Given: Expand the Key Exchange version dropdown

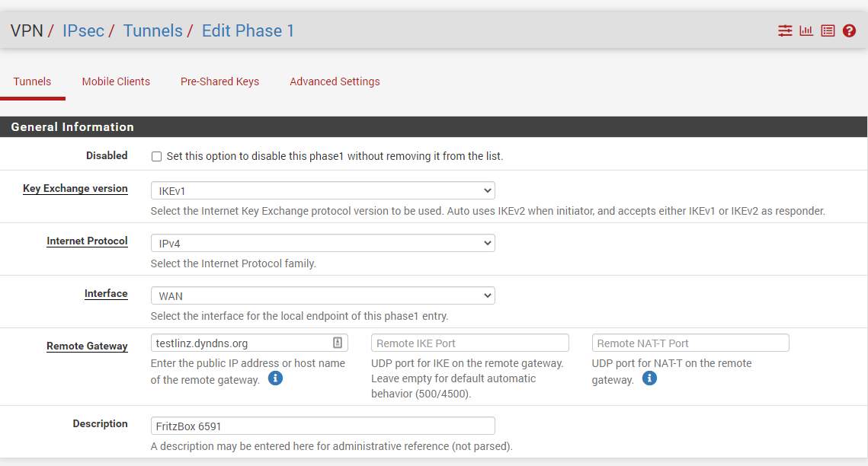Looking at the screenshot, I should point(322,190).
